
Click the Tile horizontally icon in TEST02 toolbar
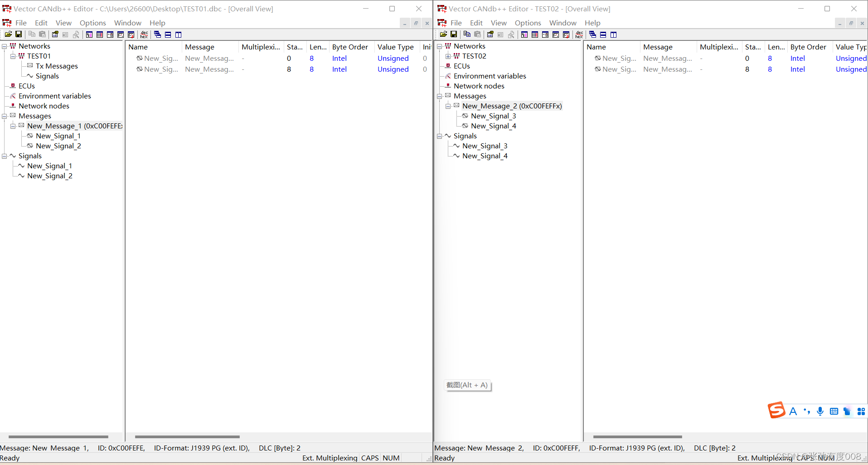[603, 34]
